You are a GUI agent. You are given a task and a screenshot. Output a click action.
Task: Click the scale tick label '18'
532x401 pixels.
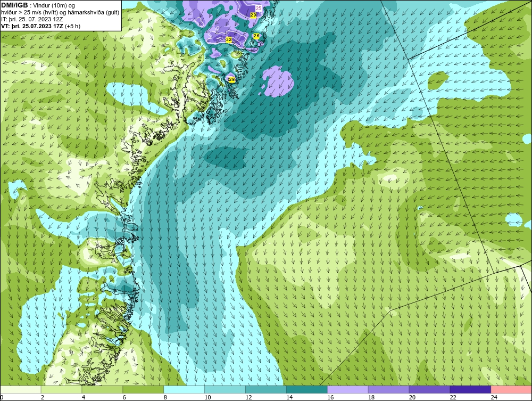click(x=371, y=397)
